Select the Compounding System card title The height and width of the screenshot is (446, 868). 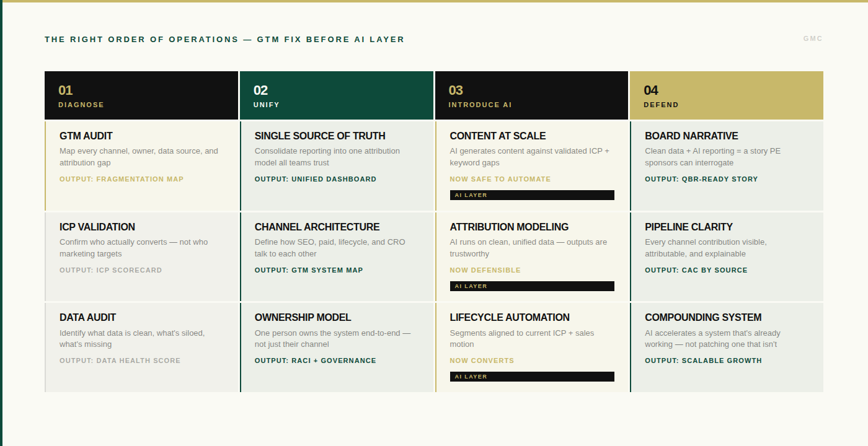click(x=703, y=317)
